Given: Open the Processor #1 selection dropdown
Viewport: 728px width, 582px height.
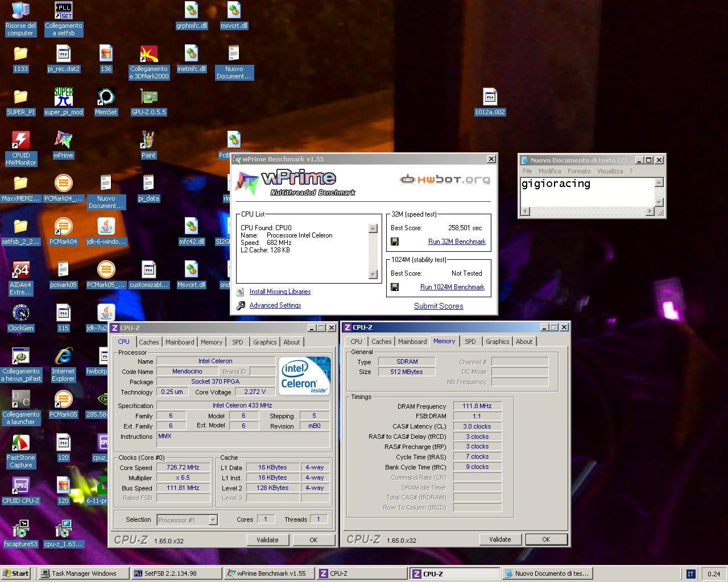Looking at the screenshot, I should click(212, 520).
